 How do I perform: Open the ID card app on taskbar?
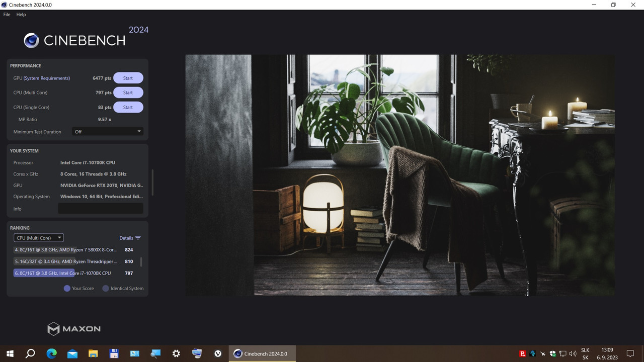pyautogui.click(x=134, y=353)
